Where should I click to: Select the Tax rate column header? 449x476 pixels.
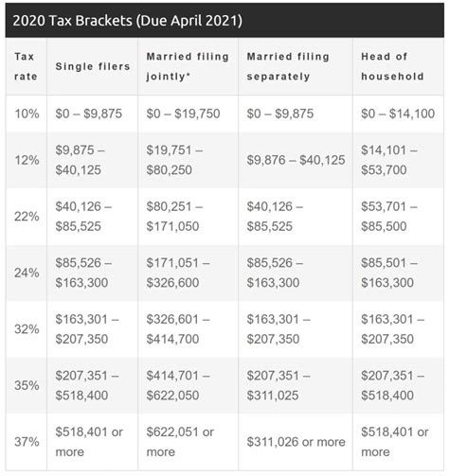click(27, 66)
